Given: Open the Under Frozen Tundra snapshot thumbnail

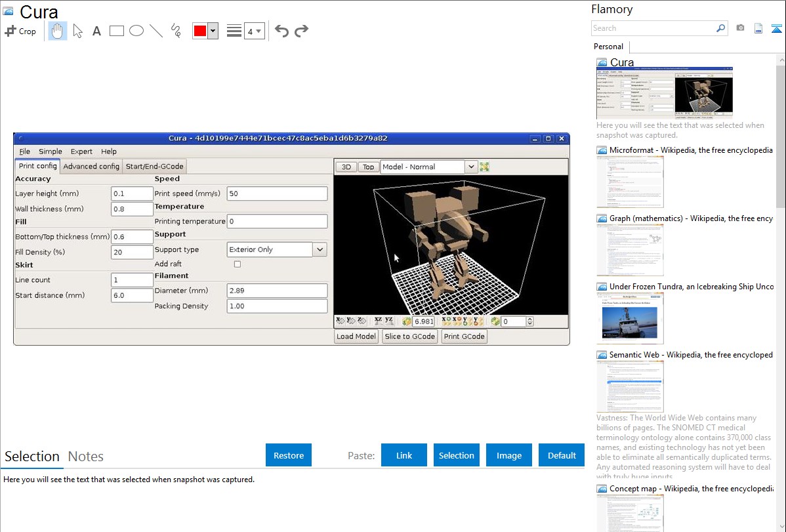Looking at the screenshot, I should 630,318.
